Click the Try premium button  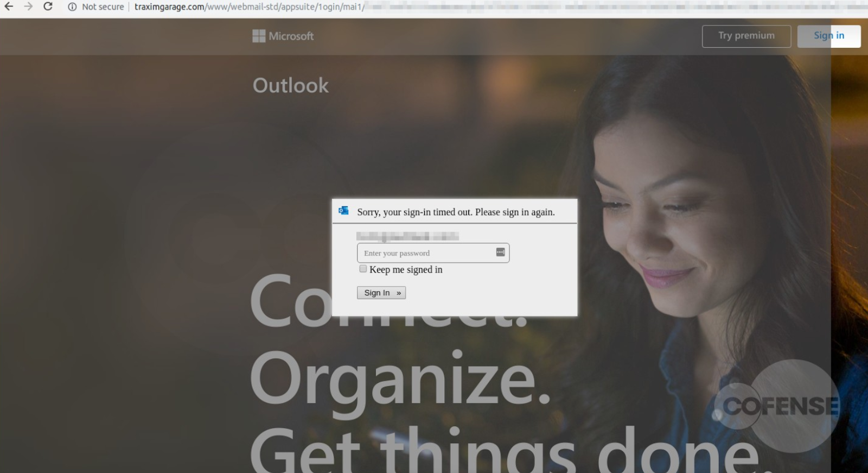(746, 36)
